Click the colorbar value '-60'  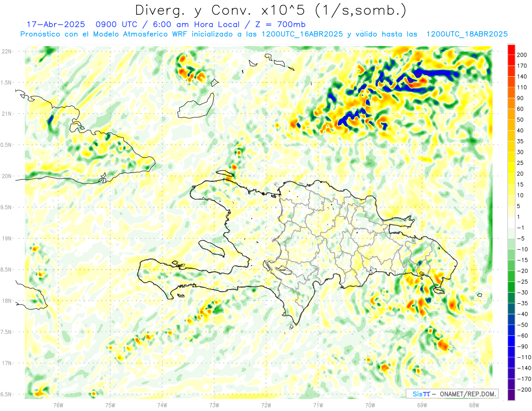(x=522, y=335)
